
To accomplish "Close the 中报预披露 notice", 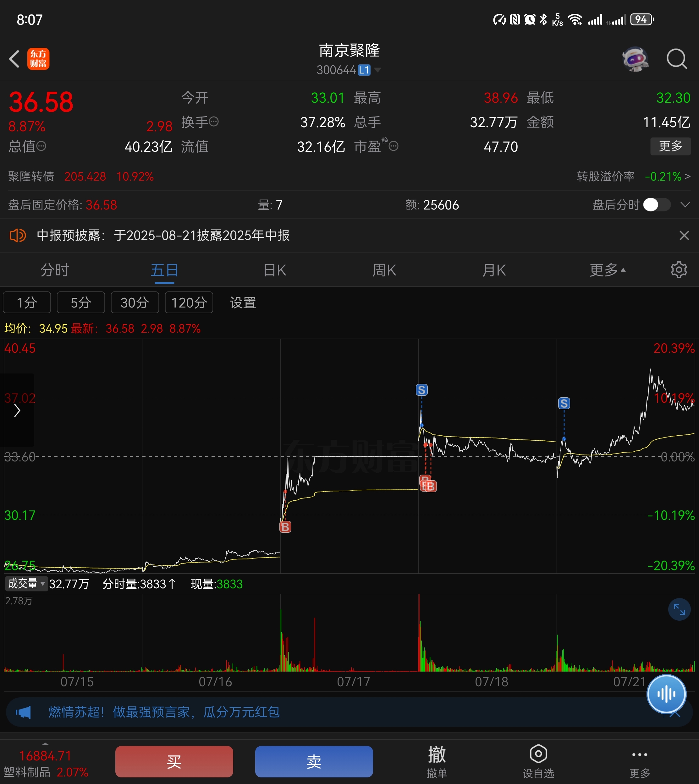I will click(684, 235).
